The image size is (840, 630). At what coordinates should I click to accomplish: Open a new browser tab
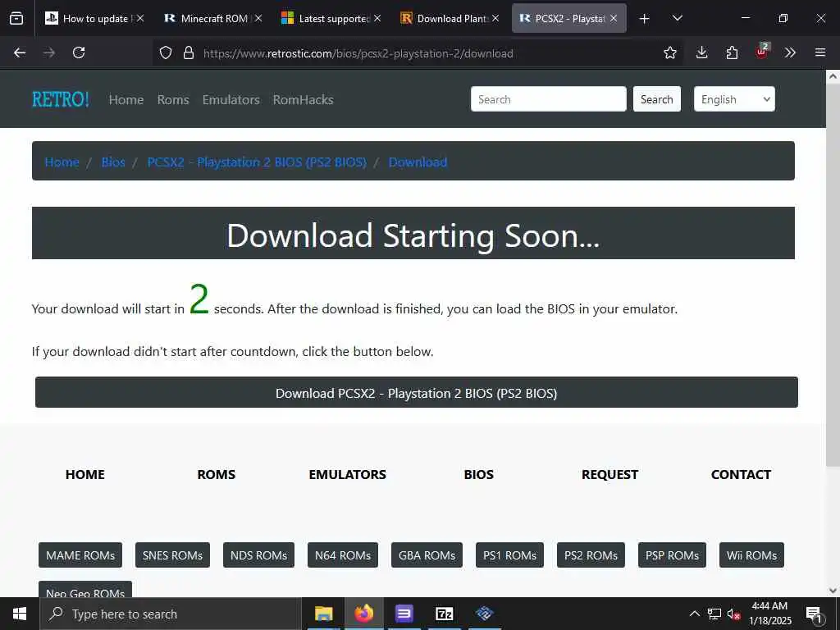tap(645, 19)
